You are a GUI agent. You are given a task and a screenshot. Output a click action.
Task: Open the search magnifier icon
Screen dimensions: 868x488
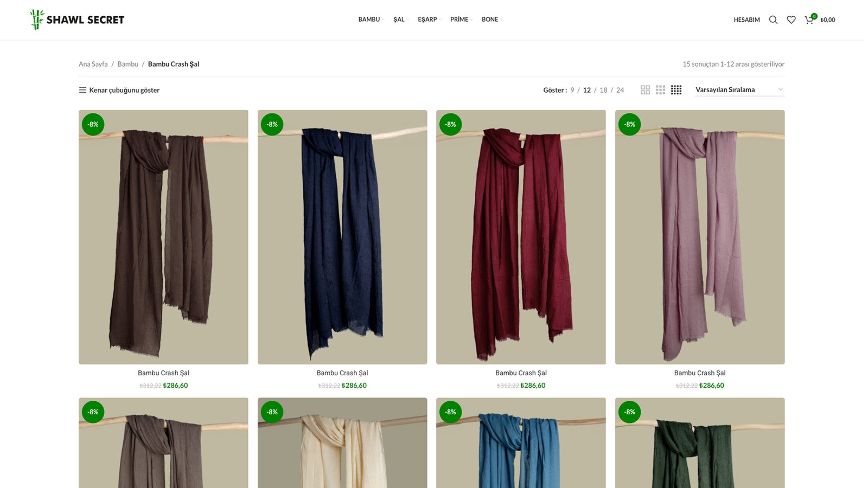tap(773, 20)
